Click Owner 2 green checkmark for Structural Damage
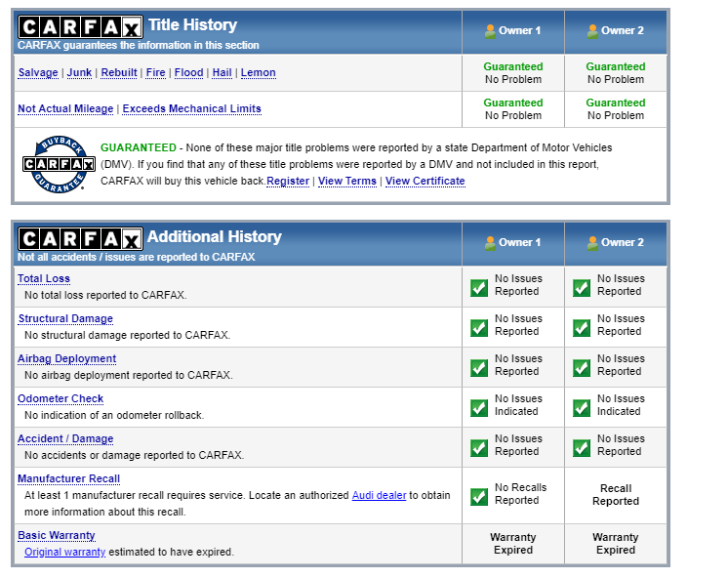 tap(582, 327)
